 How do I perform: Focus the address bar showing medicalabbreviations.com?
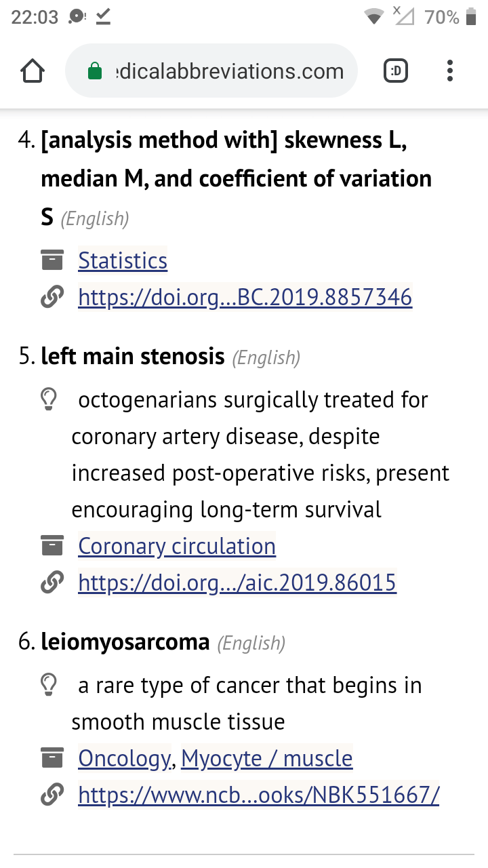(x=211, y=71)
